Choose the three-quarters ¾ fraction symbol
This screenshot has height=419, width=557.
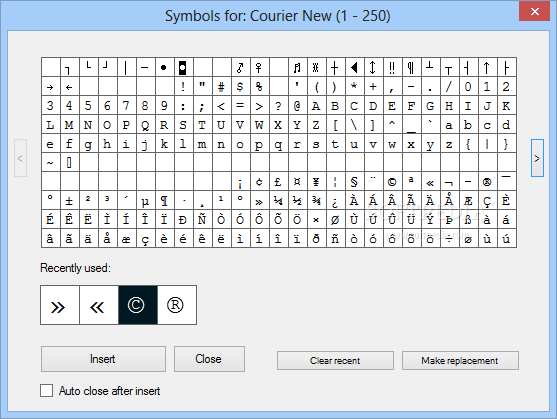click(x=316, y=201)
